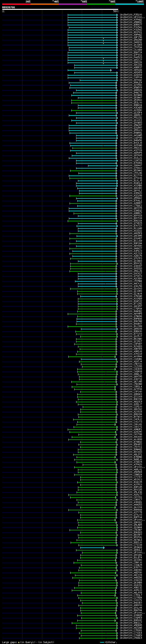Open hit UniRef100_B4VWA9
146x644 pixels.
pos(131,95)
